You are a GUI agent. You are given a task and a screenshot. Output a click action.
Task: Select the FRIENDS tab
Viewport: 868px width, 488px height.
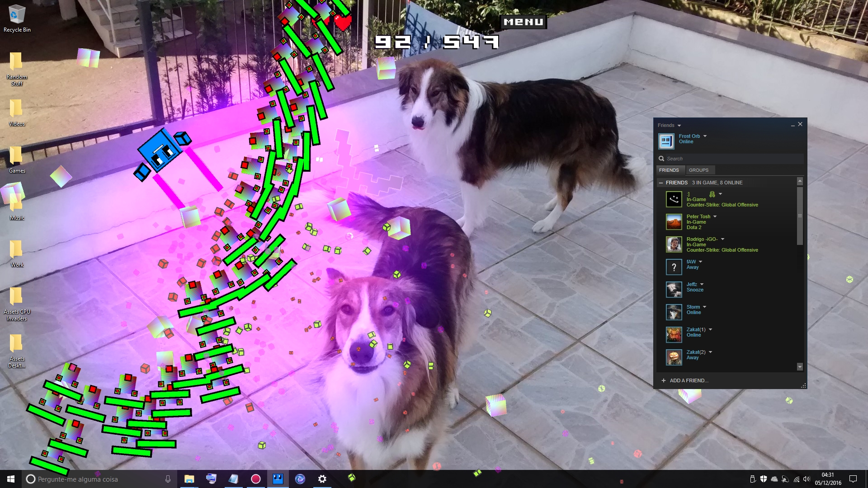pyautogui.click(x=670, y=170)
